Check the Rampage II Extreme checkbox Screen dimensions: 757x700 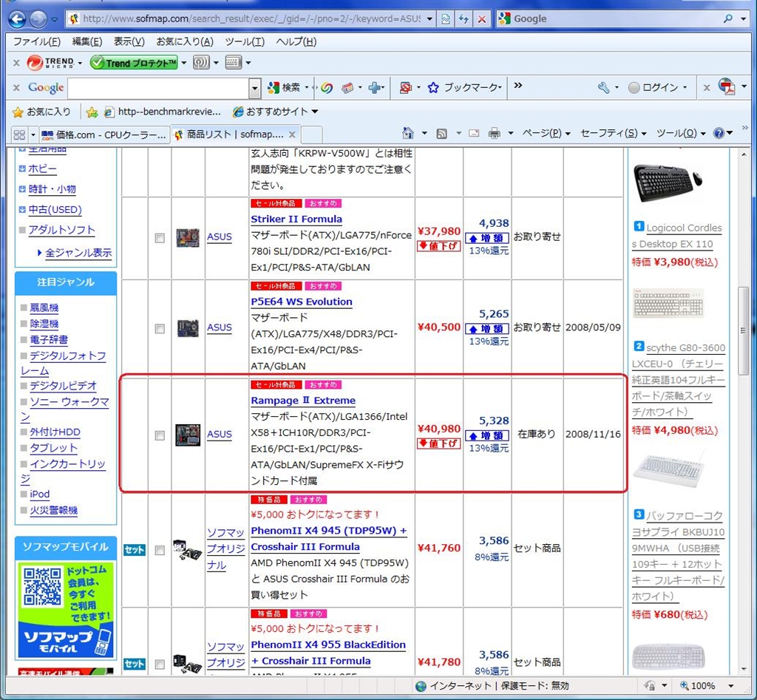[160, 435]
